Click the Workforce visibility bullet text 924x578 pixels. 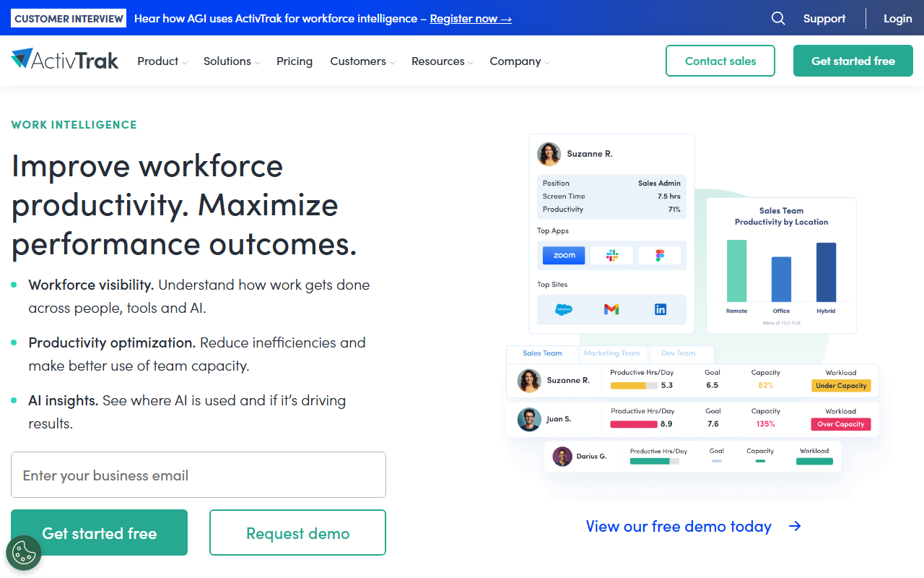199,296
